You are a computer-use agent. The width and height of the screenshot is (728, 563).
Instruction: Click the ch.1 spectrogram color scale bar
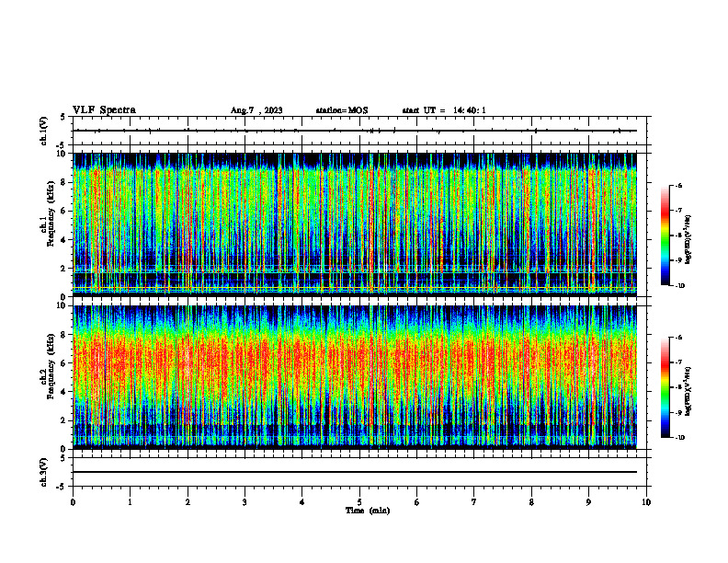point(665,236)
